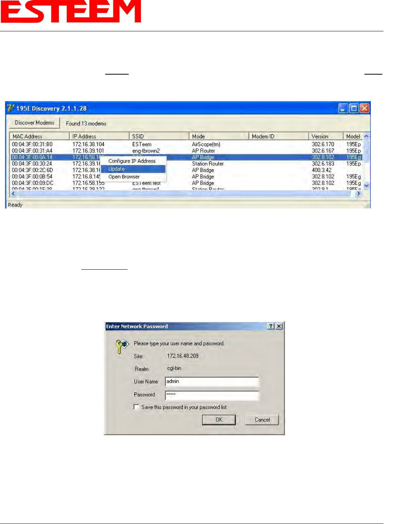The image size is (420, 524).
Task: Click the Version column header
Action: point(326,136)
